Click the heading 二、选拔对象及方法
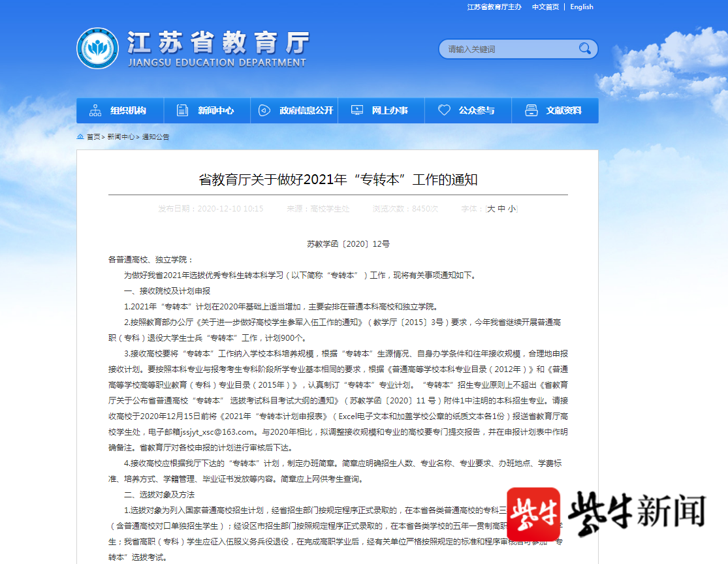Viewport: 728px width, 564px height. (159, 495)
